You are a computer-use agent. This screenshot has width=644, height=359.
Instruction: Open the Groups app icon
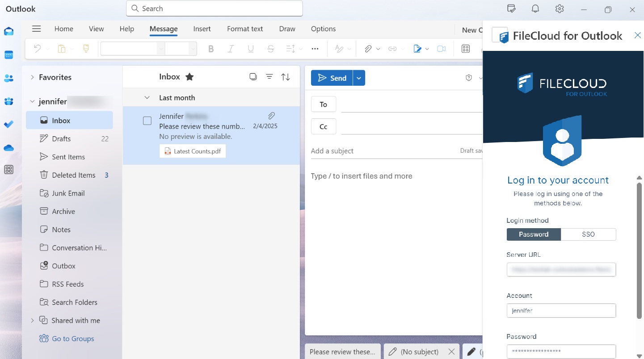point(8,101)
